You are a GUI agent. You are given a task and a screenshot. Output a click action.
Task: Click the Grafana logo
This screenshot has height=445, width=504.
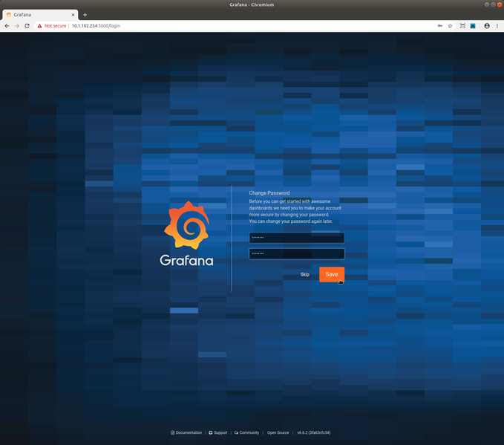click(x=187, y=233)
